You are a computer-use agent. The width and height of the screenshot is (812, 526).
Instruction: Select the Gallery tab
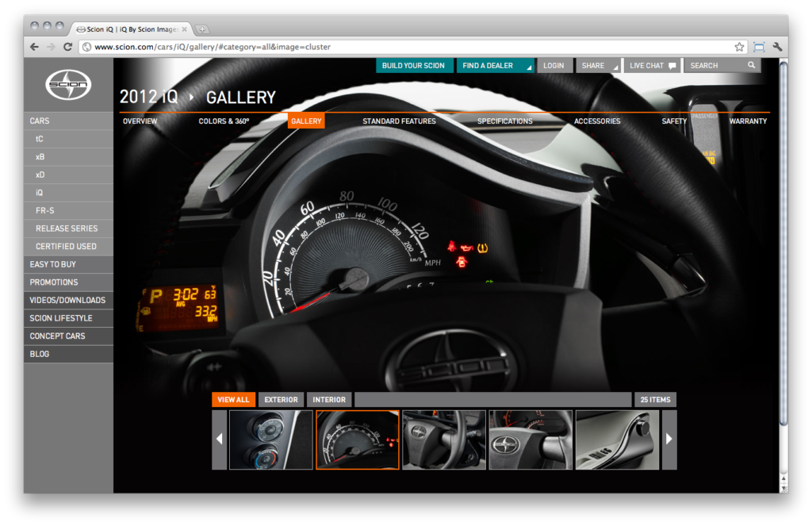[306, 121]
